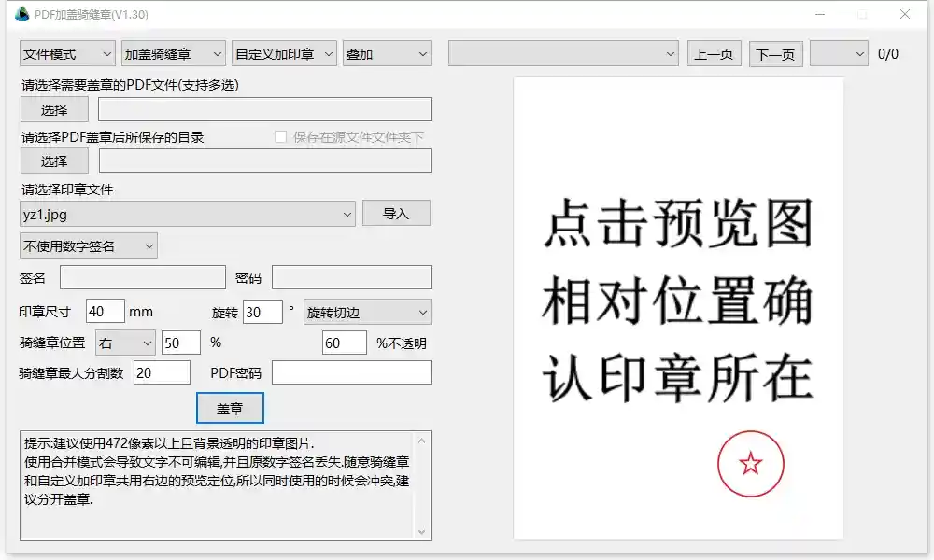Click the 旋转 angle field showing 30
The height and width of the screenshot is (560, 934).
[262, 312]
